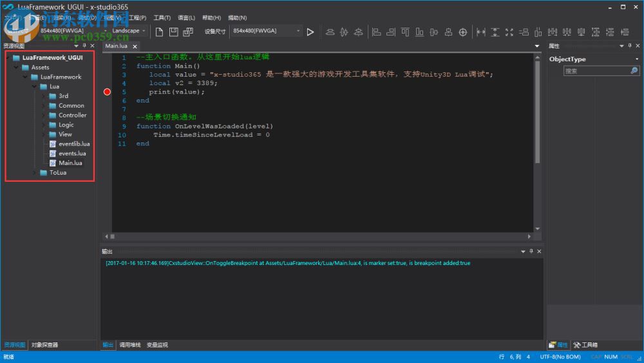644x363 pixels.
Task: Expand the ToLua folder node
Action: point(35,173)
